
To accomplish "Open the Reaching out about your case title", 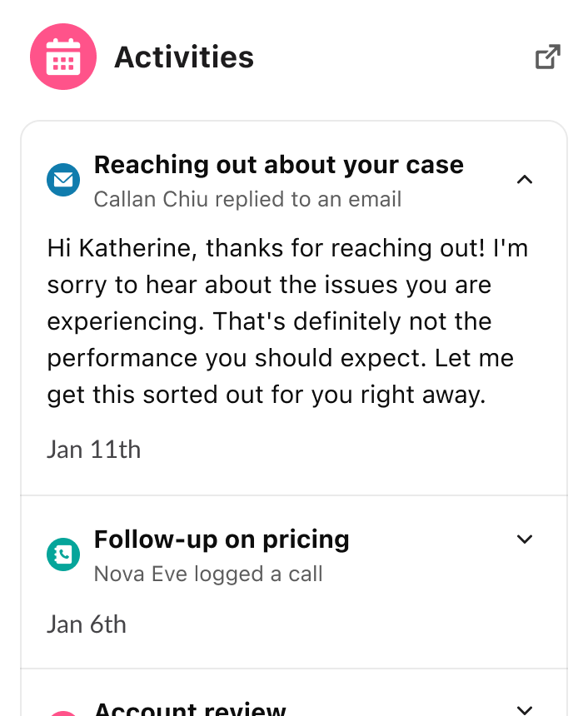I will point(278,165).
